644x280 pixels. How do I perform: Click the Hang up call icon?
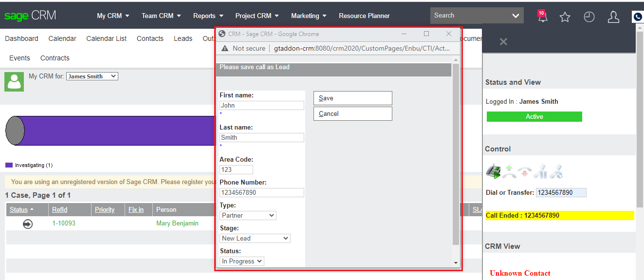(524, 171)
